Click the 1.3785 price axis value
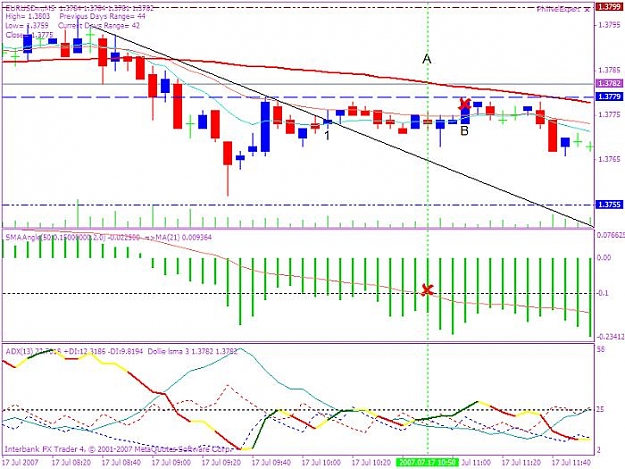The height and width of the screenshot is (469, 625). (x=610, y=71)
